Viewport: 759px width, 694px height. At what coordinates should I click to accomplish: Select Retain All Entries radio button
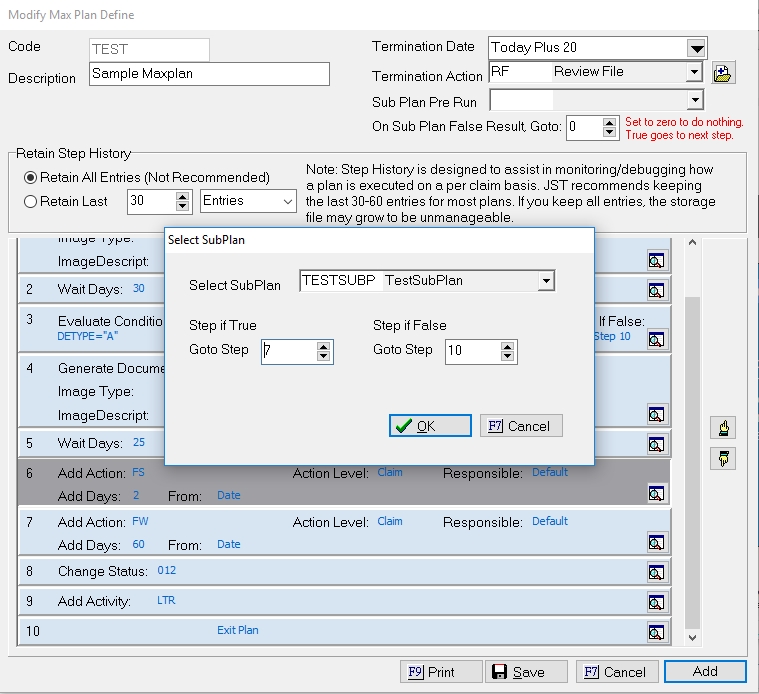click(31, 178)
